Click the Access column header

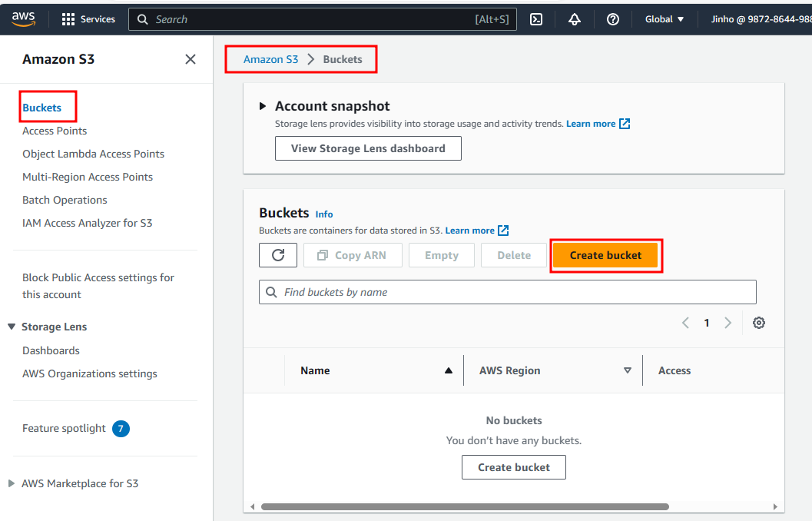tap(674, 370)
